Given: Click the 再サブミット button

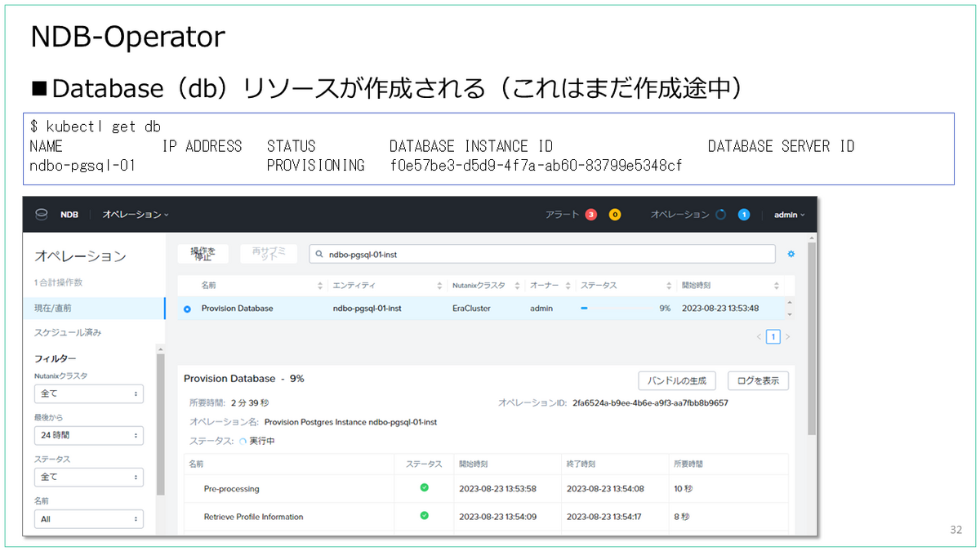Looking at the screenshot, I should click(269, 254).
